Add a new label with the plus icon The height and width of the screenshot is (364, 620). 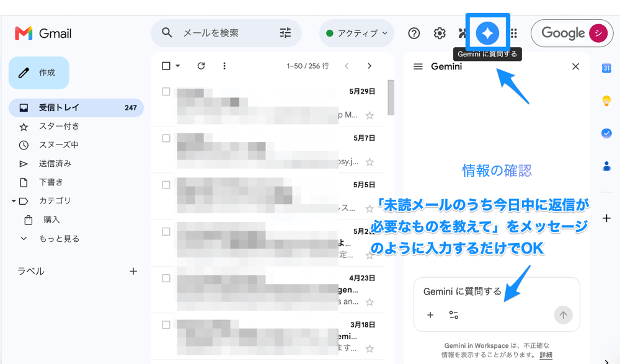pos(133,272)
